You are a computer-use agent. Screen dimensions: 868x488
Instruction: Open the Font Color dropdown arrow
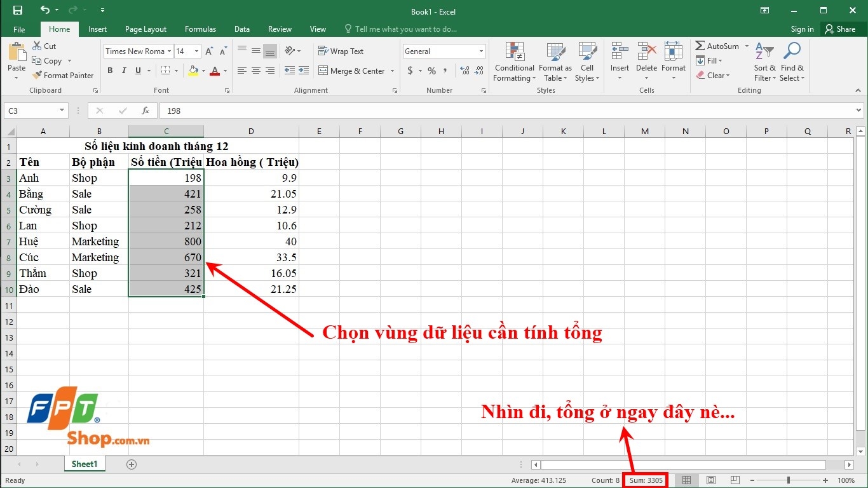click(x=225, y=71)
